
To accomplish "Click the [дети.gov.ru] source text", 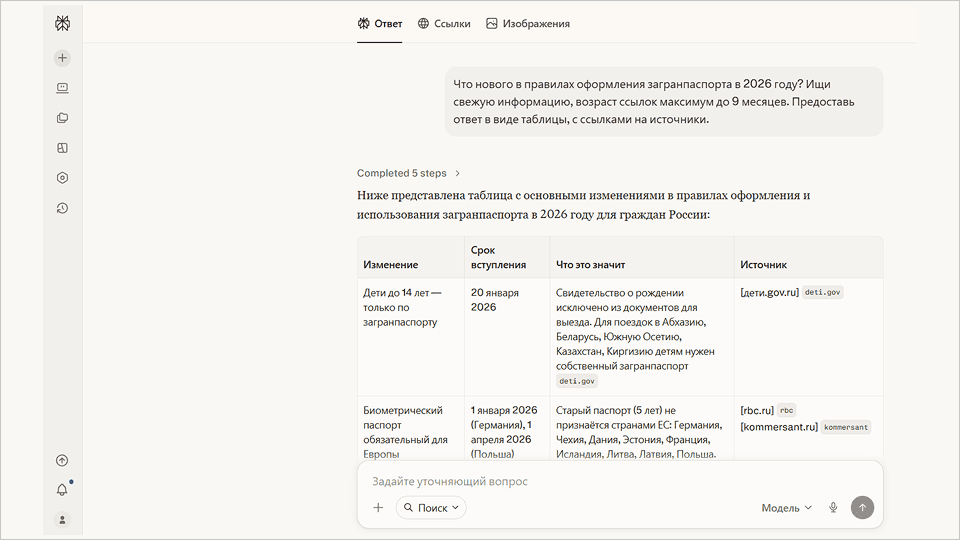I will pyautogui.click(x=769, y=293).
